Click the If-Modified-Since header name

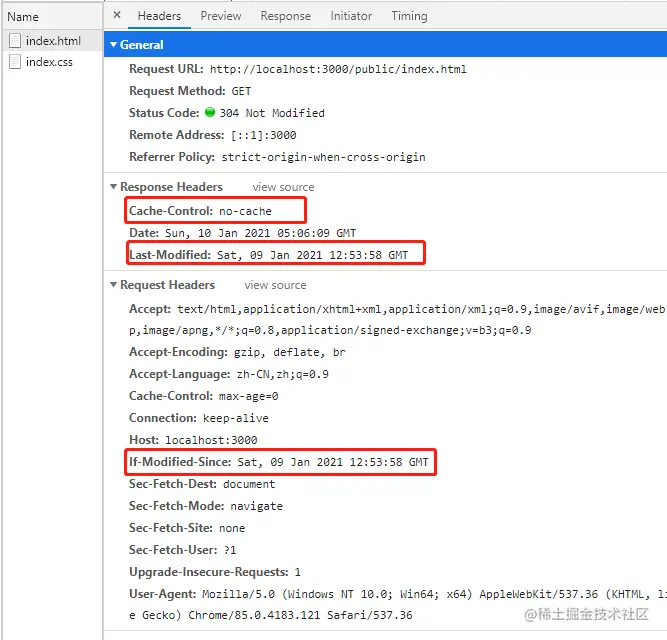point(180,462)
